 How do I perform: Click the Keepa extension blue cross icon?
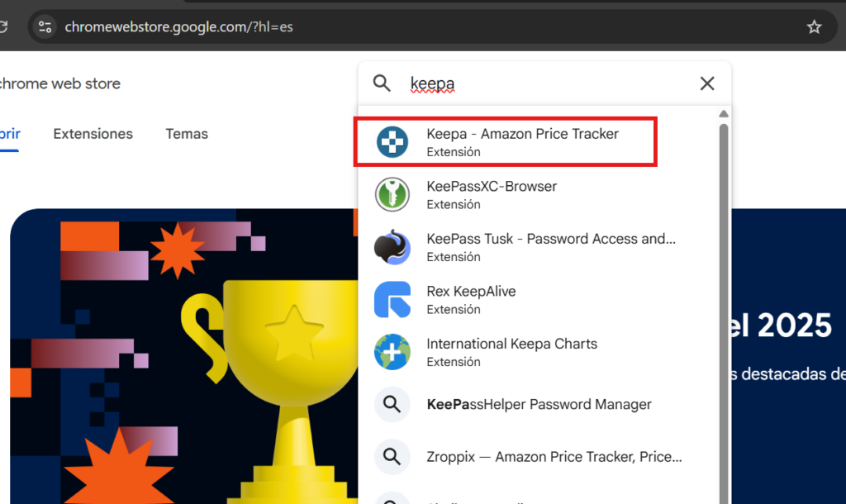(392, 142)
